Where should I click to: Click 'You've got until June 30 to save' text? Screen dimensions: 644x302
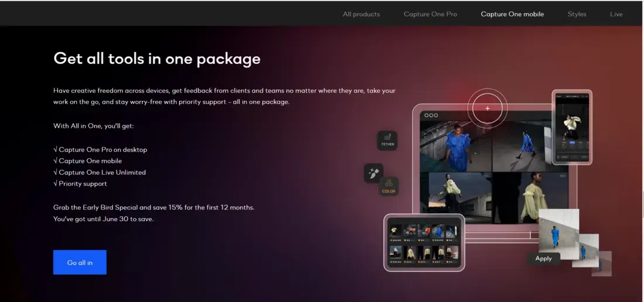[104, 219]
